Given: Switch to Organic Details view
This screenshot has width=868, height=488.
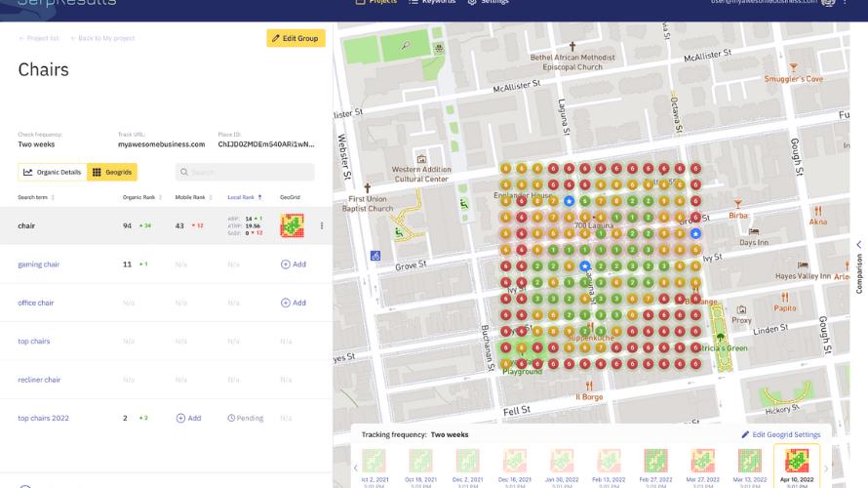Looking at the screenshot, I should tap(53, 172).
